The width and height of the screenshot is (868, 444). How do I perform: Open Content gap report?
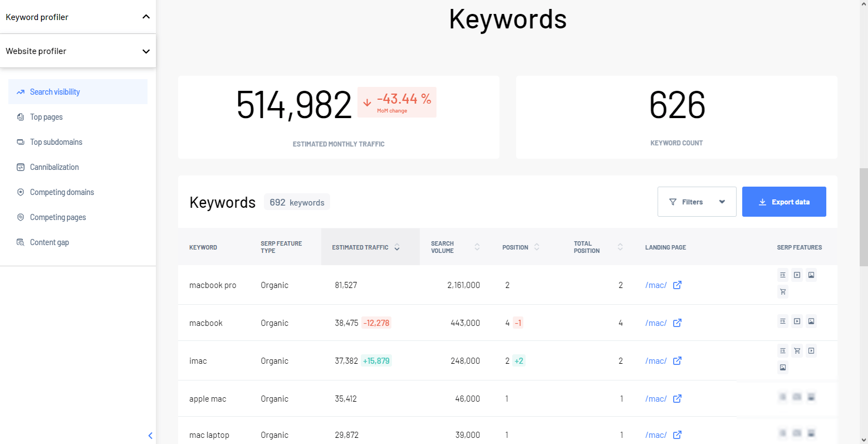[50, 242]
